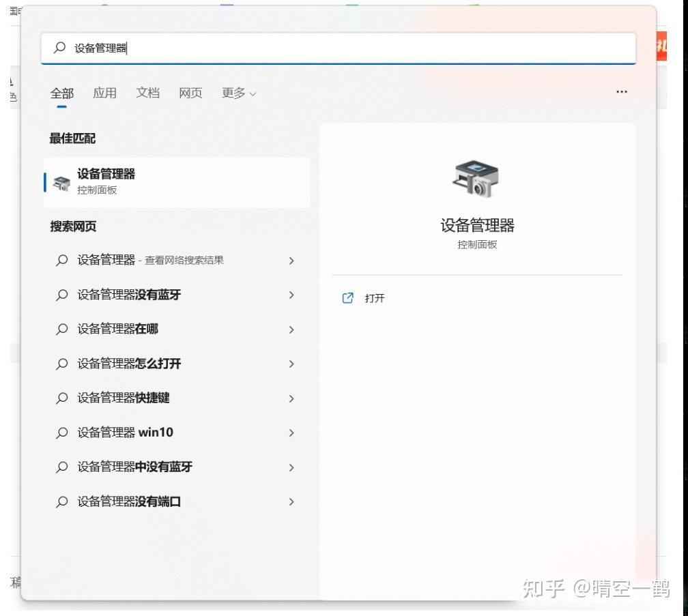Switch to the 应用 tab
Image resolution: width=688 pixels, height=616 pixels.
point(104,93)
